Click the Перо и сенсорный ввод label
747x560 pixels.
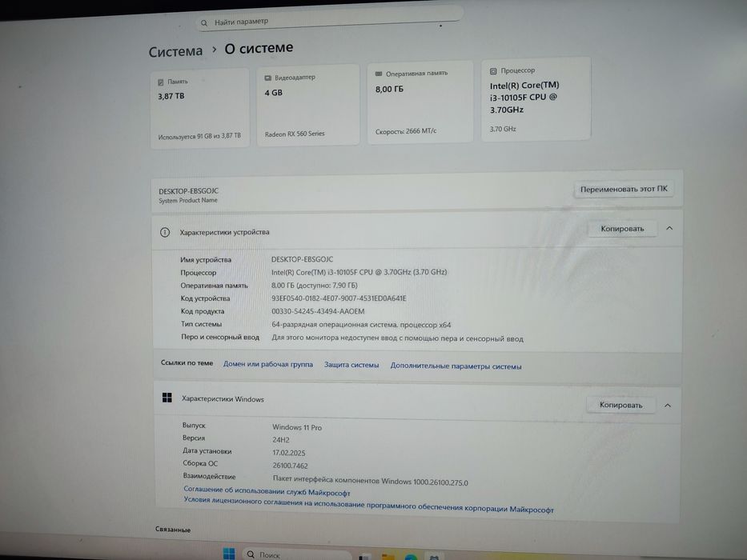[220, 337]
